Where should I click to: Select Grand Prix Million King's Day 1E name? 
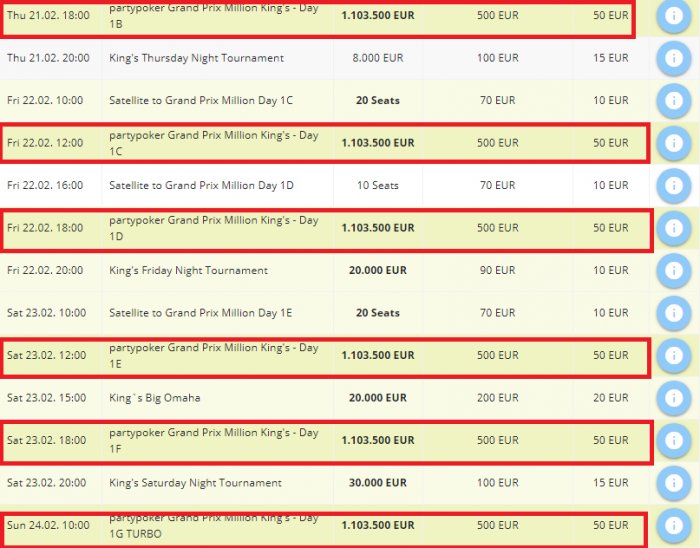click(x=214, y=355)
